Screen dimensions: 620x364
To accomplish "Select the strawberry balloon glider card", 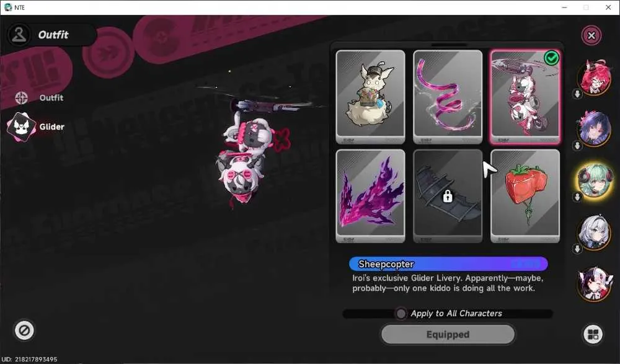I will (x=525, y=196).
